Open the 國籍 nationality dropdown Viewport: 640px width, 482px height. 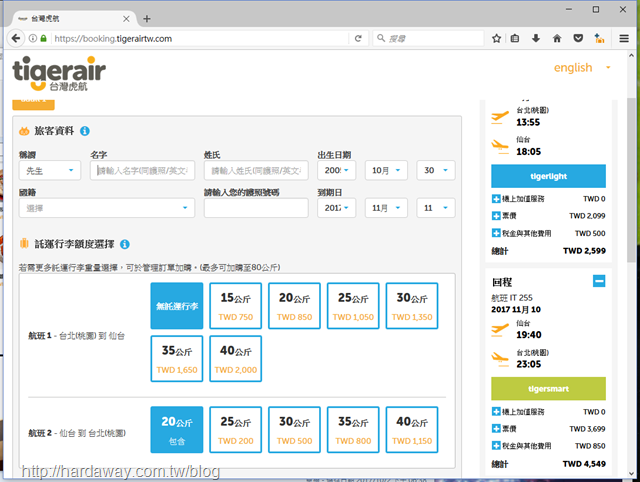pos(107,208)
